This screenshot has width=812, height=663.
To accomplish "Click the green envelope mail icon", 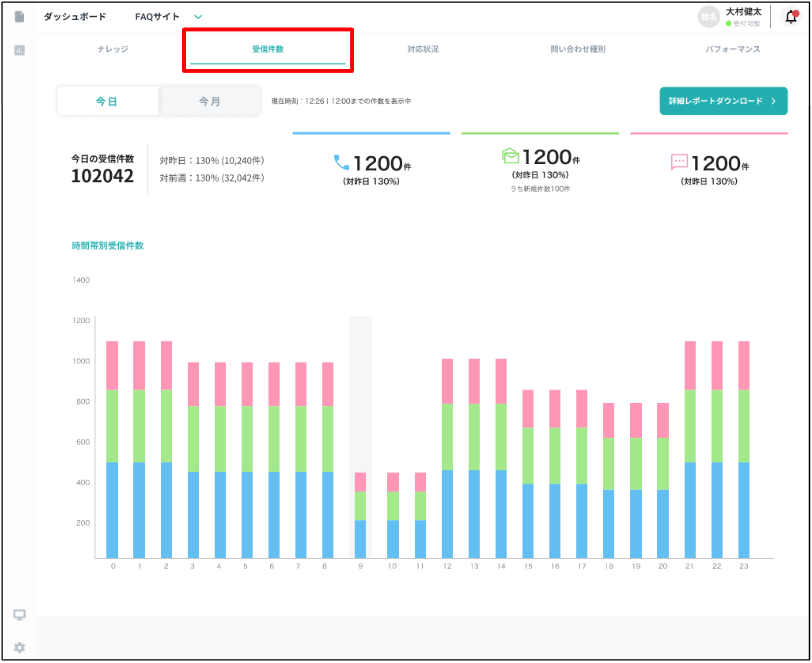I will tap(511, 156).
